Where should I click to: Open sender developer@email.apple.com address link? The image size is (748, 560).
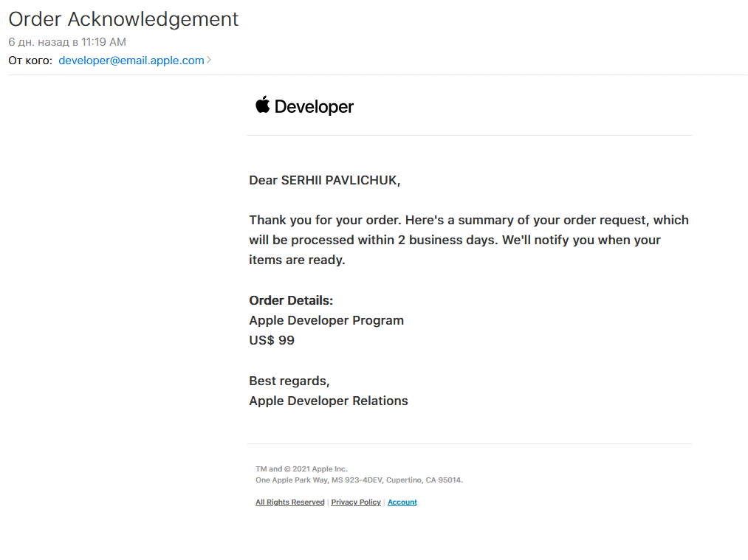coord(131,61)
